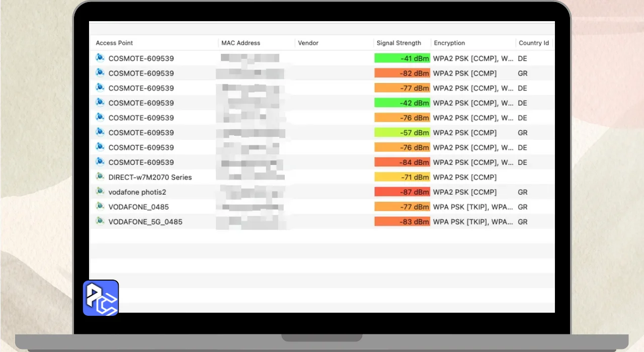
Task: Click the WPA PSK [TKIP] cell for VODAFONE_5G_0485
Action: tap(473, 222)
